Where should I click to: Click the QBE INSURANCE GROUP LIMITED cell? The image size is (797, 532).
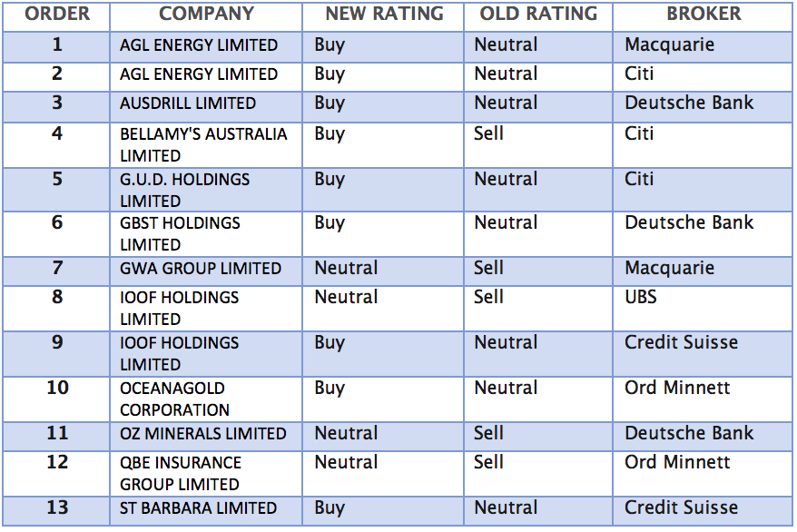pyautogui.click(x=181, y=473)
